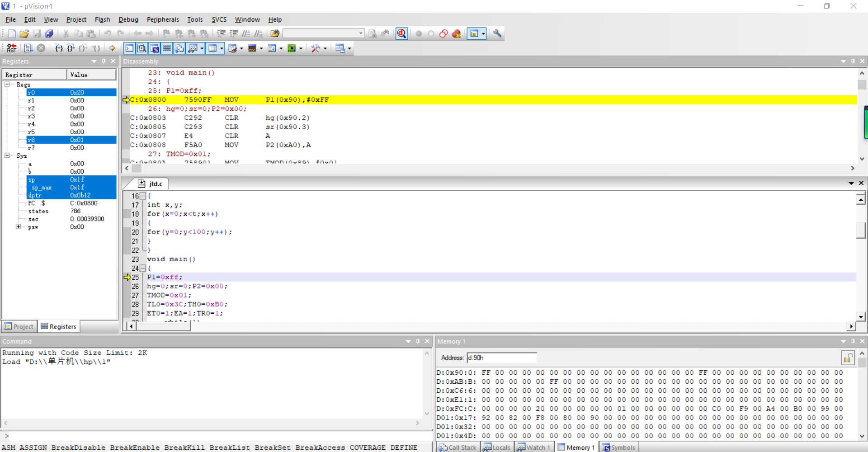
Task: Switch to the Watch 1 tab
Action: (533, 447)
